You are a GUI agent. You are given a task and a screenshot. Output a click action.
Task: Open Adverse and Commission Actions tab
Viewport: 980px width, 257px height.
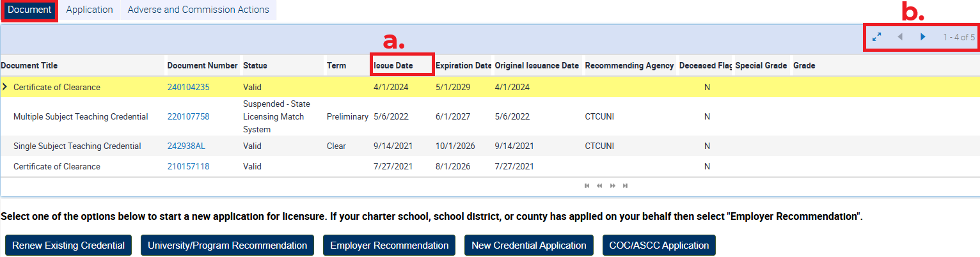[x=198, y=10]
